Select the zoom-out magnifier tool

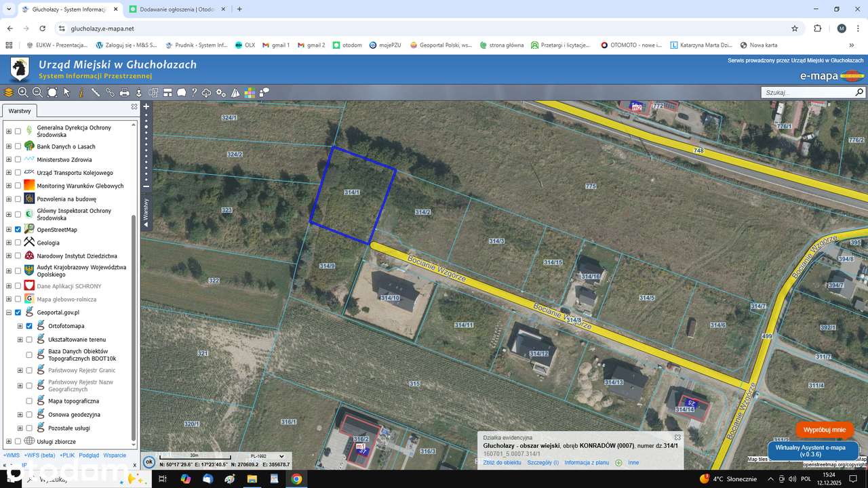point(37,92)
